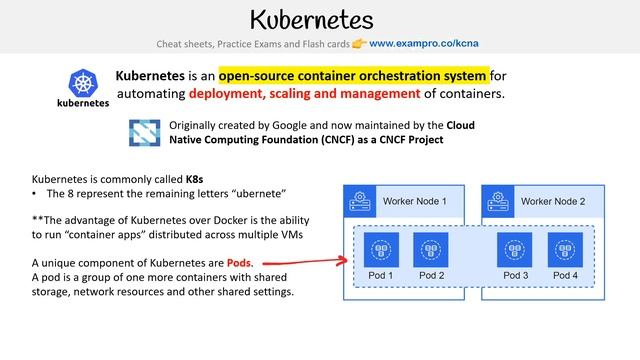This screenshot has width=640, height=360.
Task: Click the 'Worker Node 1' label
Action: click(x=415, y=201)
